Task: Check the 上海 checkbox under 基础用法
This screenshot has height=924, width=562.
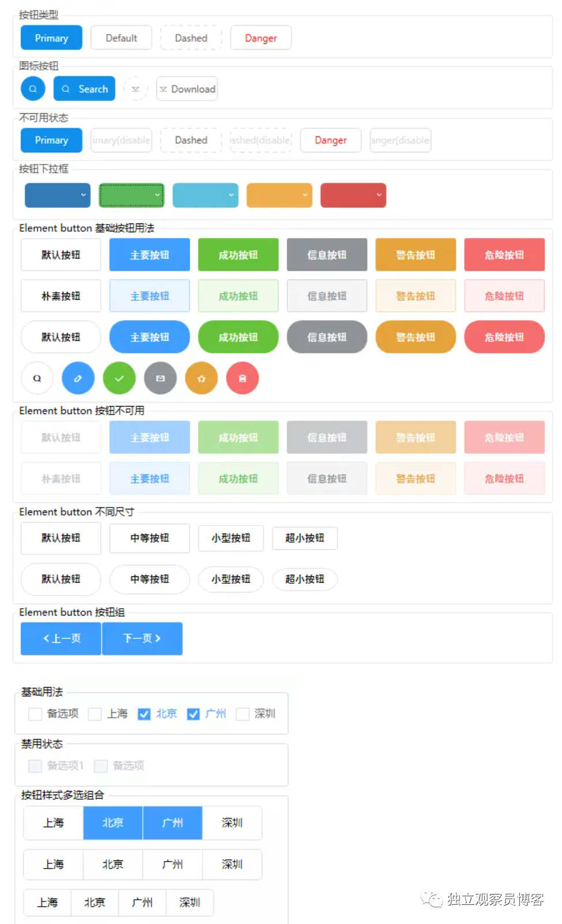Action: pyautogui.click(x=95, y=714)
